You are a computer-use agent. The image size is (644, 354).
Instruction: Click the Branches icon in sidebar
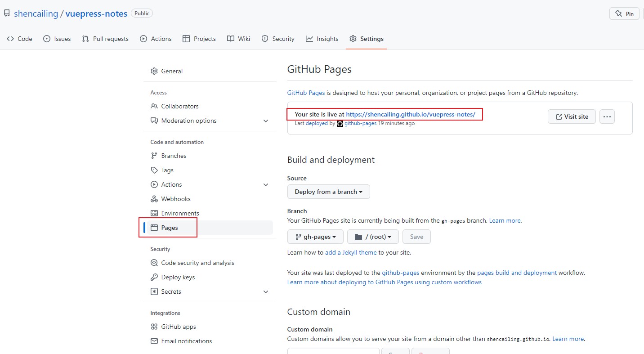[x=154, y=156]
